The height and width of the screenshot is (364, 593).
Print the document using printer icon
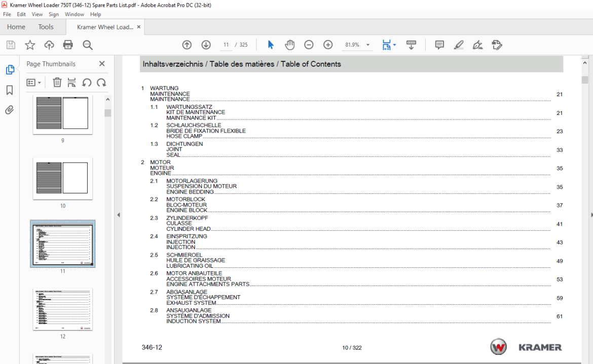[x=68, y=45]
